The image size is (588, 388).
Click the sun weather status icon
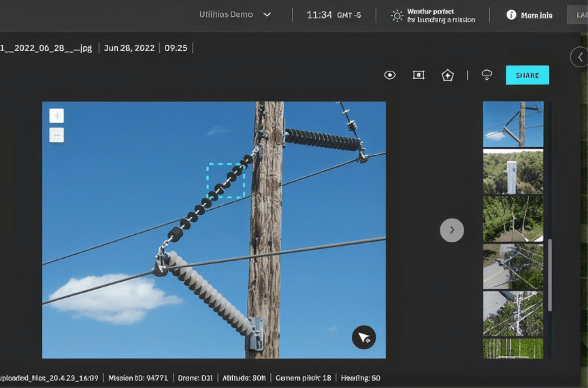click(397, 16)
